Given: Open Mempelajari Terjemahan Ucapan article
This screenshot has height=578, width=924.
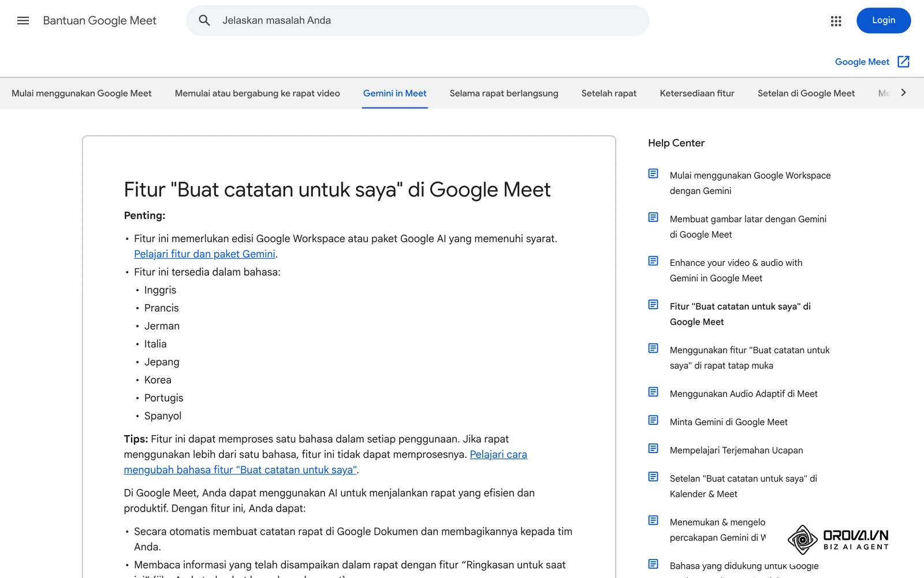Looking at the screenshot, I should [x=736, y=450].
